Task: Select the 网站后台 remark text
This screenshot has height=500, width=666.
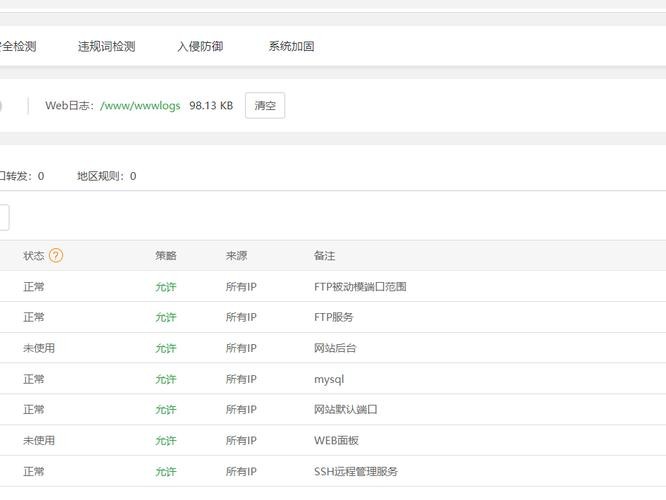Action: point(335,348)
